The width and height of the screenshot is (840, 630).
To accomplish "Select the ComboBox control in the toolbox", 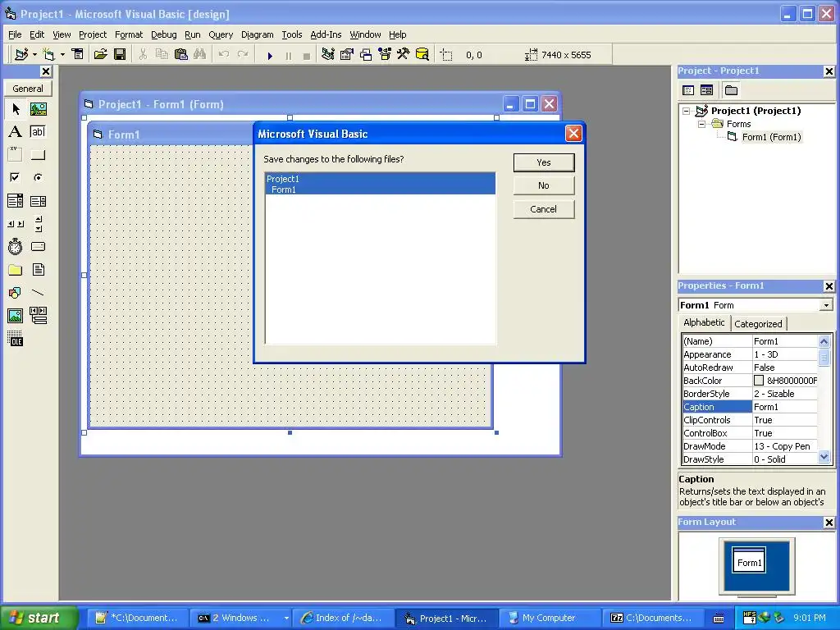I will click(16, 201).
